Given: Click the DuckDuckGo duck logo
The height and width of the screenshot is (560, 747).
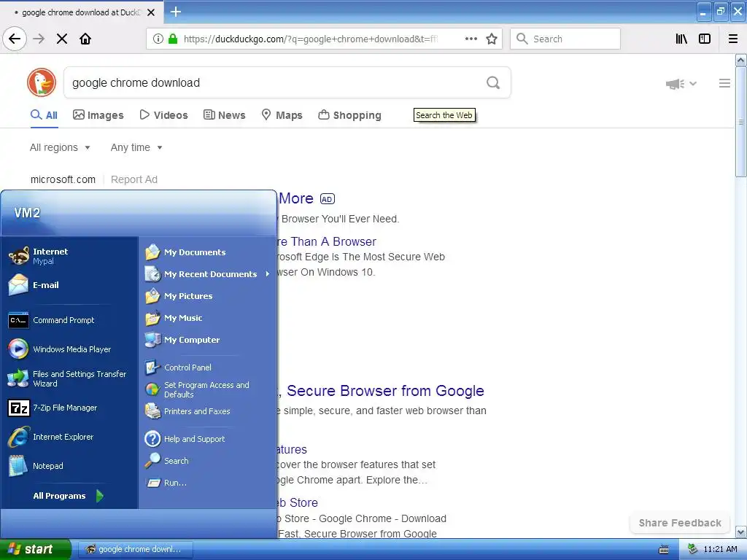Looking at the screenshot, I should click(42, 82).
